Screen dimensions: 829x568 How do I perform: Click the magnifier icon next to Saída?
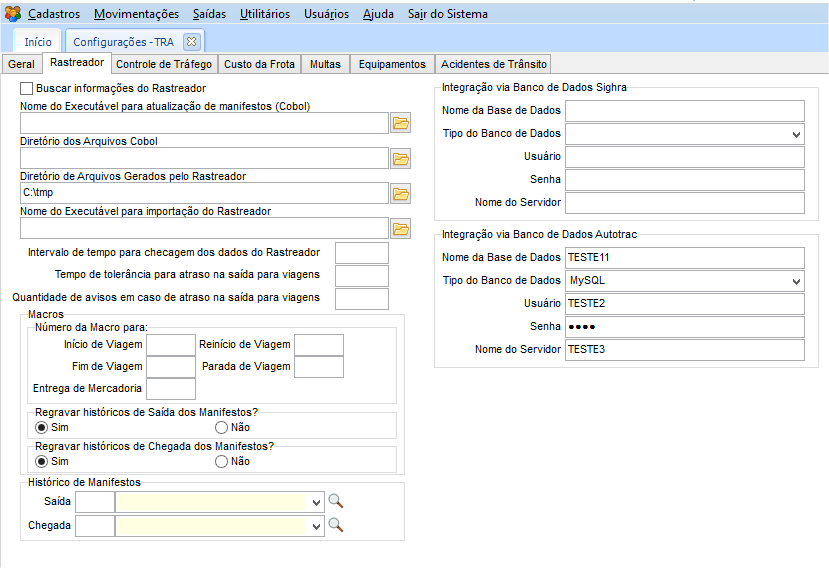(x=336, y=501)
